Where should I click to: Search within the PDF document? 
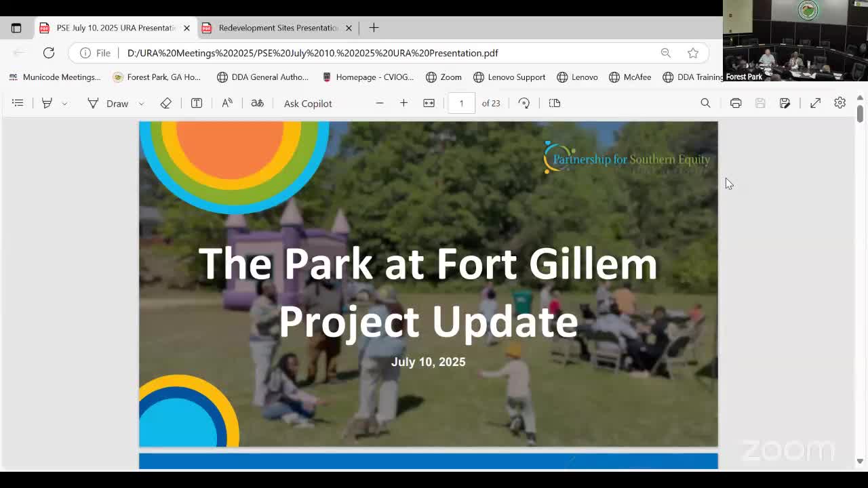705,103
